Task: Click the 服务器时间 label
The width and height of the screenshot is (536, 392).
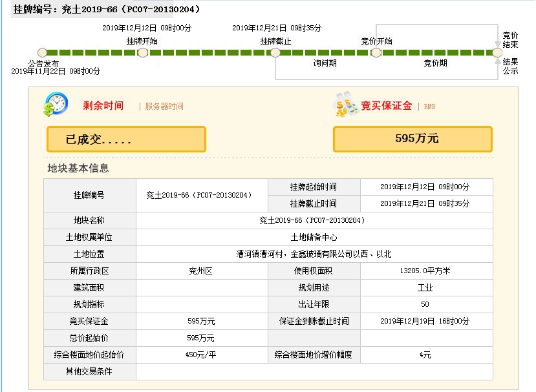Action: click(164, 107)
